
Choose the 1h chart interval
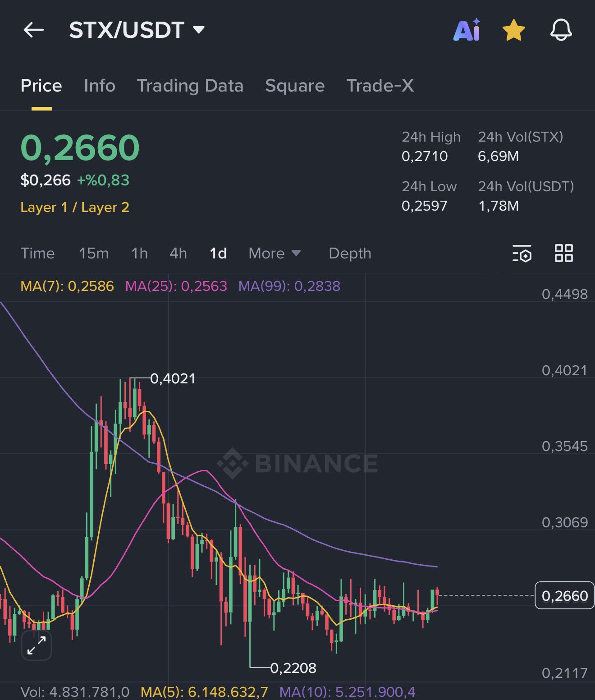point(139,253)
